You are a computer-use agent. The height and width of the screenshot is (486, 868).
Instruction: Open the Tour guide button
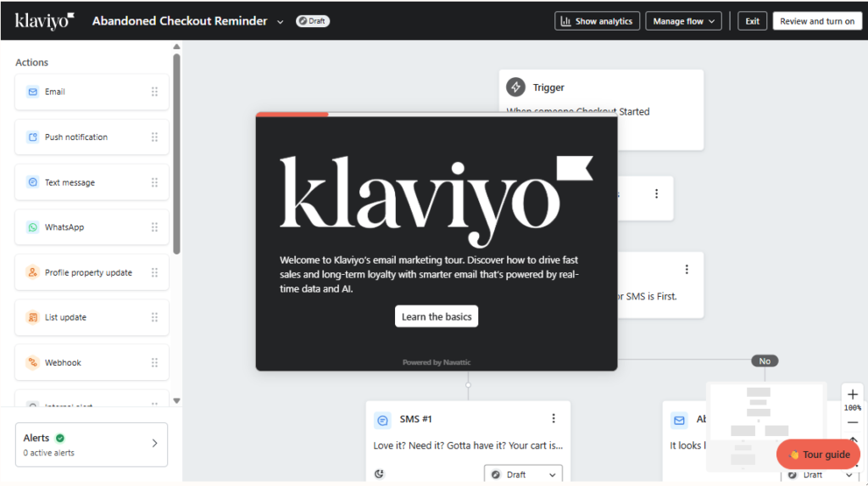coord(819,455)
